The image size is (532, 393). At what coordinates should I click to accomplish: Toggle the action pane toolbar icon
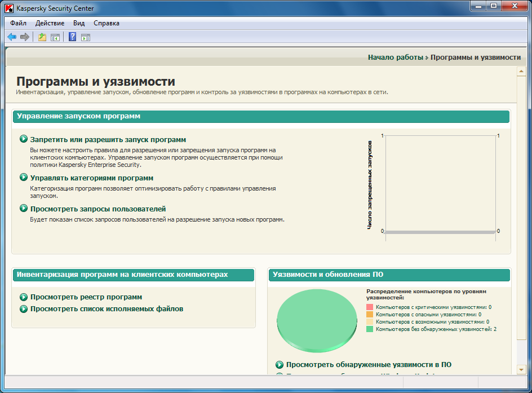click(86, 37)
